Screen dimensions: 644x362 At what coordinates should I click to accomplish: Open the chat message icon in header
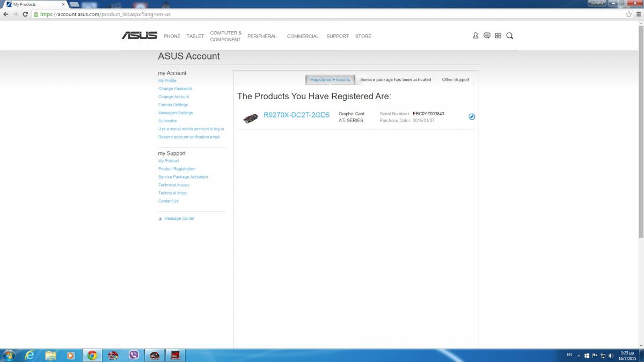487,35
